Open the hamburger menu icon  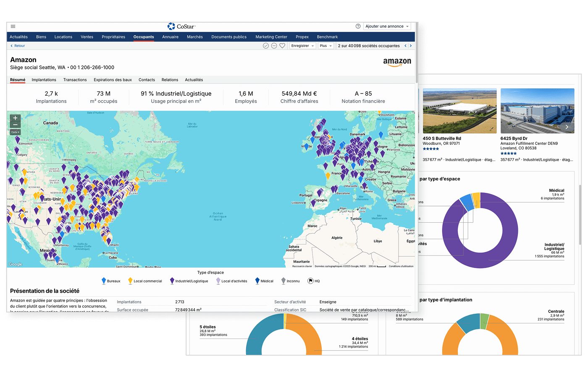coord(13,26)
